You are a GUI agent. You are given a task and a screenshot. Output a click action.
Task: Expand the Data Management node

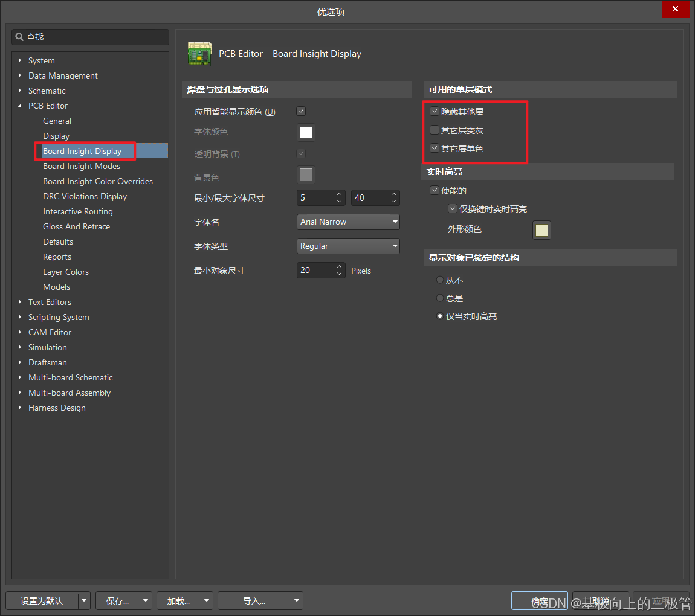pyautogui.click(x=19, y=75)
